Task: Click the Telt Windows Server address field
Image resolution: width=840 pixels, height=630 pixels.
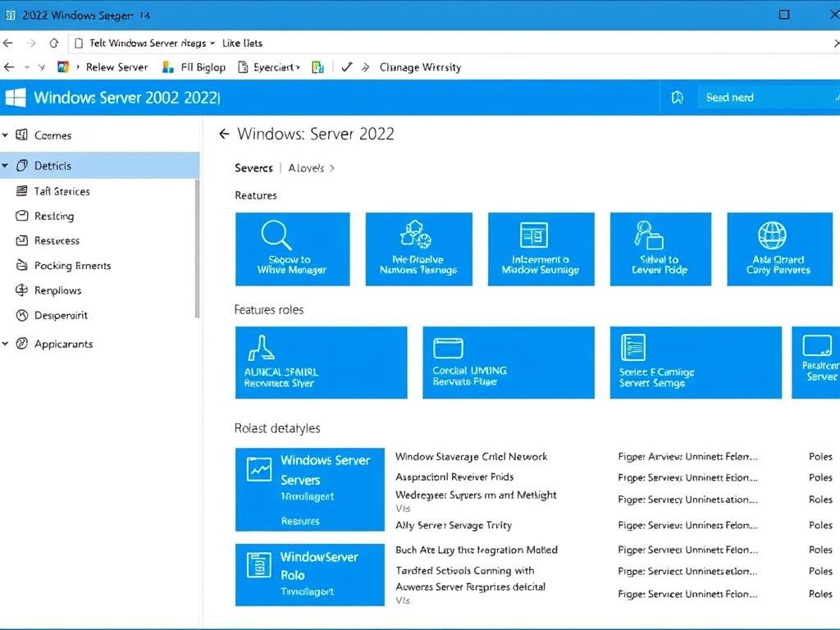Action: click(148, 43)
